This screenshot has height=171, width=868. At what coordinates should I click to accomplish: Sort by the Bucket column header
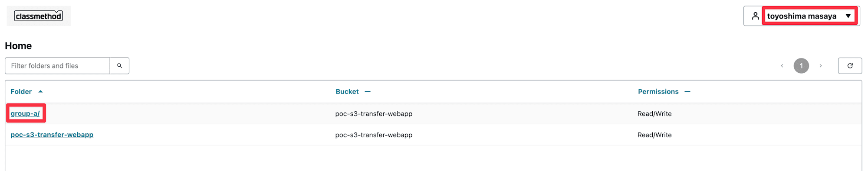pos(347,91)
